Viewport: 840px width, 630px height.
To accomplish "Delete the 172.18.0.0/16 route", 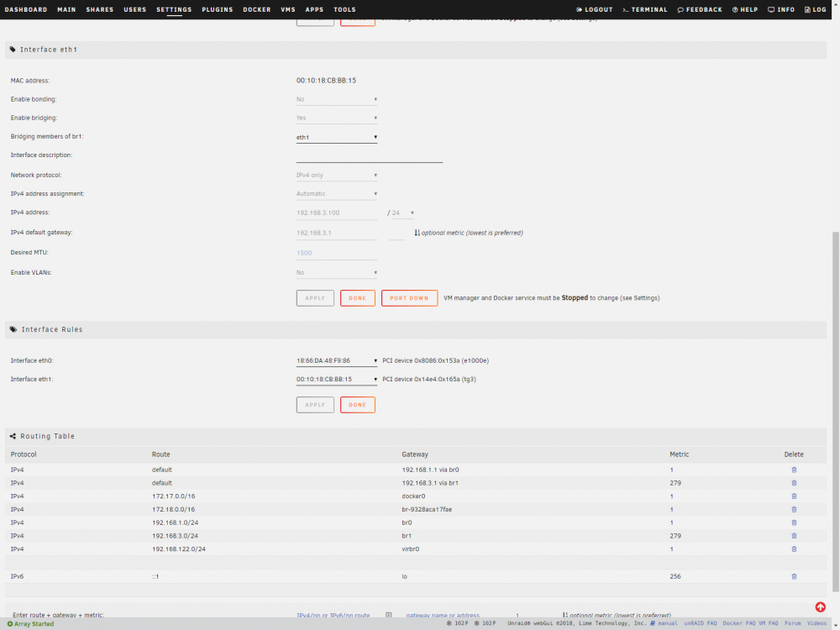I will 794,510.
